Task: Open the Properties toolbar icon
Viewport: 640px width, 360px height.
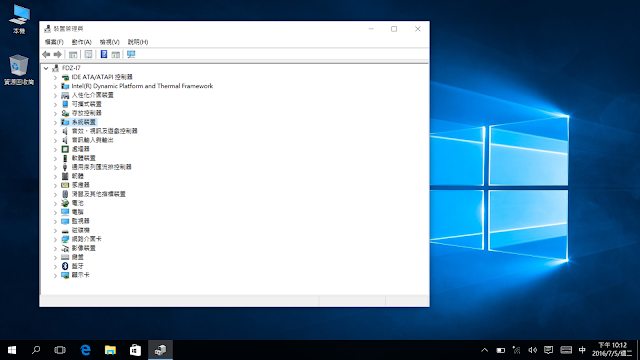Action: (88, 54)
